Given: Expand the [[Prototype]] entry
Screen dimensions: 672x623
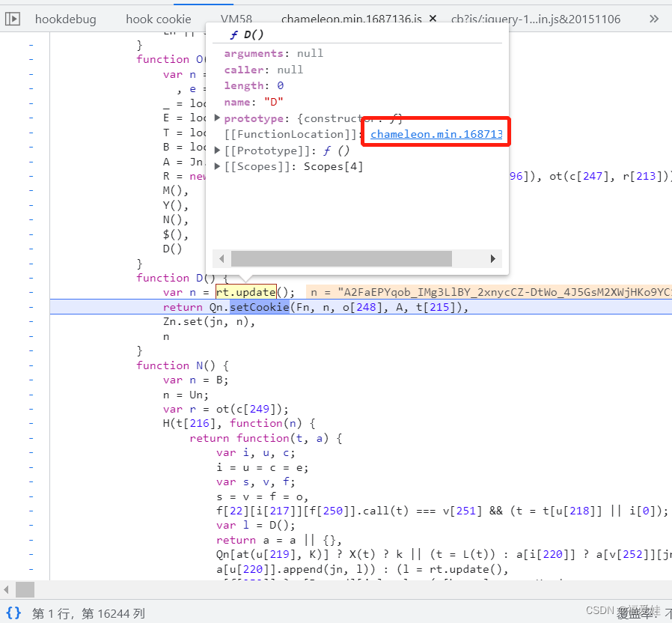Looking at the screenshot, I should click(216, 150).
